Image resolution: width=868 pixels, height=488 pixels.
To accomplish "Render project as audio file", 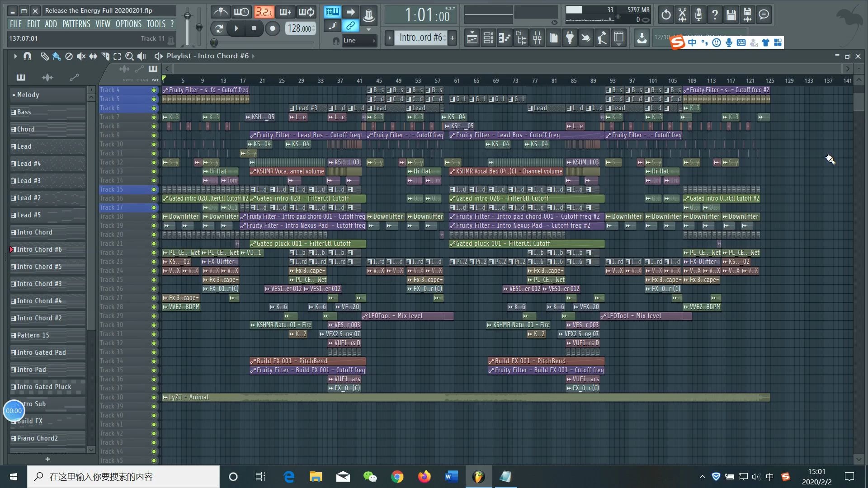I will pos(747,15).
